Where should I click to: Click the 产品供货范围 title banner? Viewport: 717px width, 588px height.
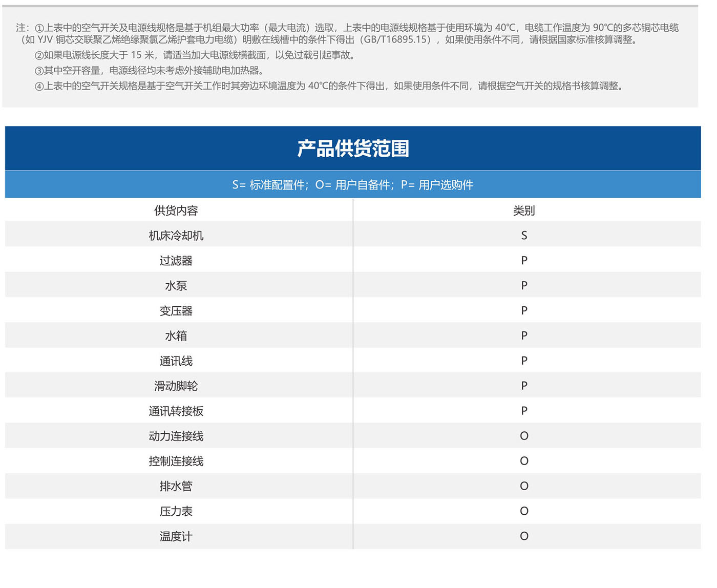pyautogui.click(x=353, y=148)
